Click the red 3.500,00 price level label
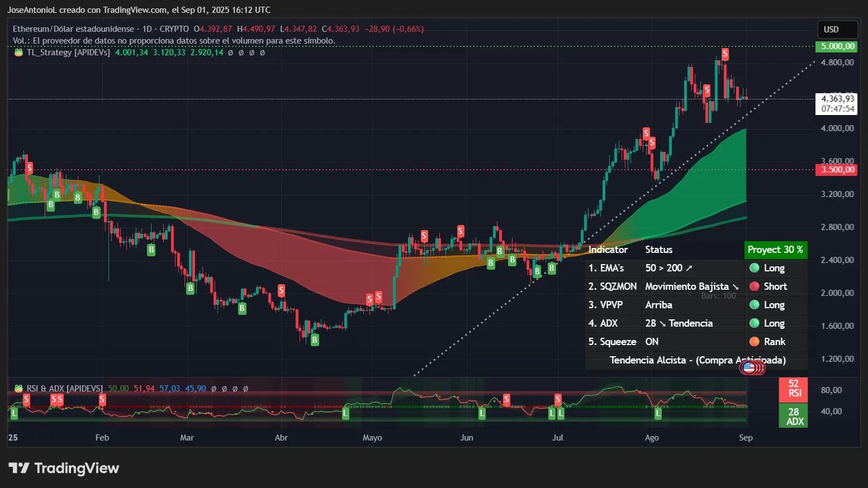The width and height of the screenshot is (868, 488). pyautogui.click(x=836, y=170)
